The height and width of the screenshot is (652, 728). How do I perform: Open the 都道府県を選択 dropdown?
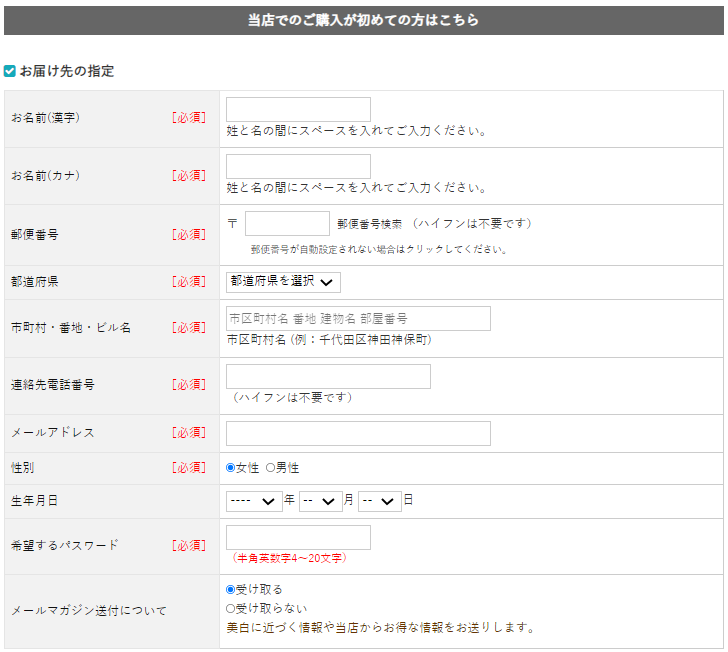[x=283, y=282]
